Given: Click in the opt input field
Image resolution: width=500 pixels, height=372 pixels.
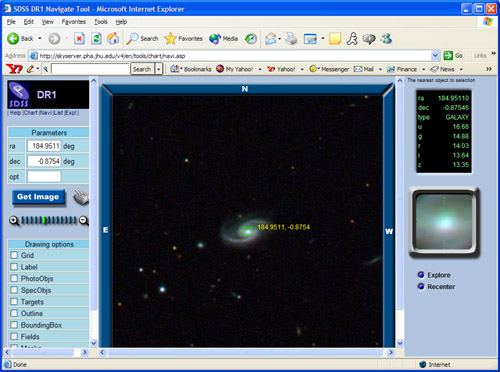Looking at the screenshot, I should pos(44,177).
